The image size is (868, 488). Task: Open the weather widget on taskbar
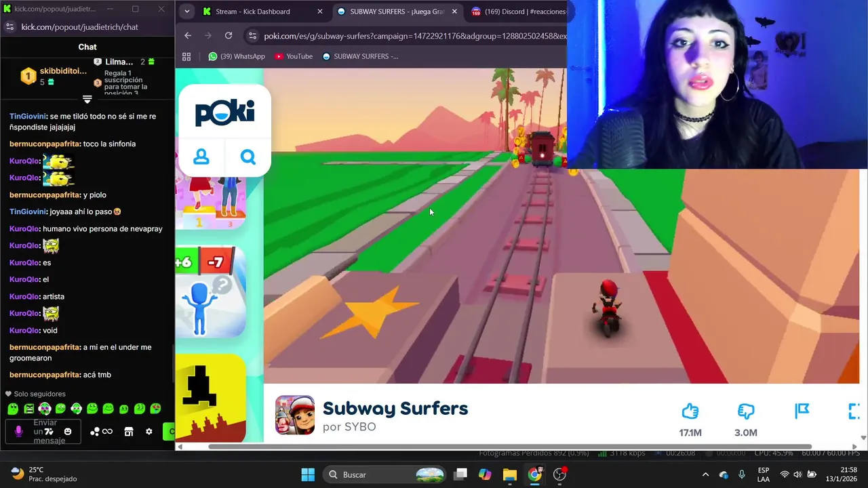[44, 474]
